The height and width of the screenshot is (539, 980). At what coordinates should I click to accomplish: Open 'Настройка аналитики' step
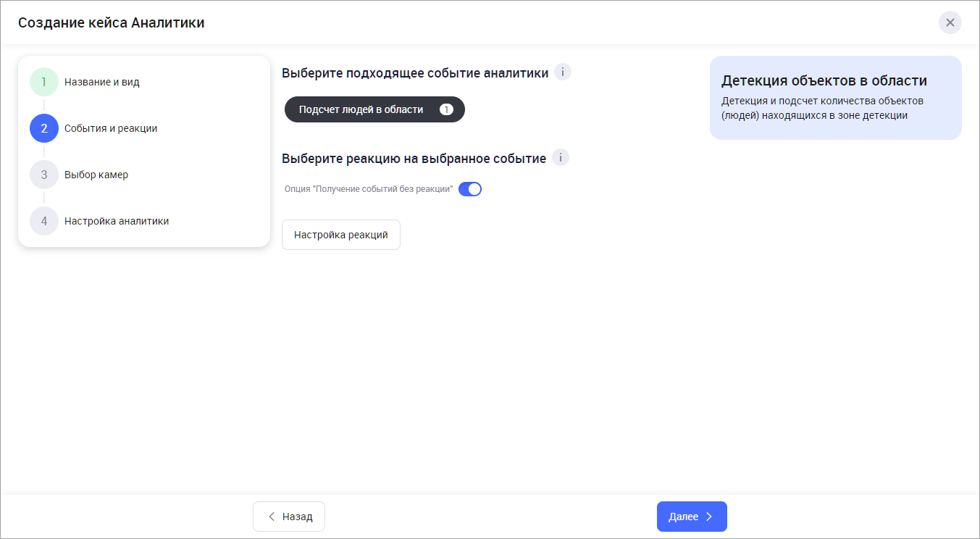(x=116, y=221)
